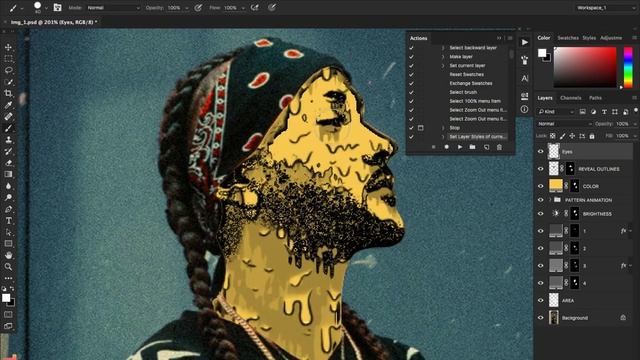Open the Brush Settings panel button

pos(58,7)
